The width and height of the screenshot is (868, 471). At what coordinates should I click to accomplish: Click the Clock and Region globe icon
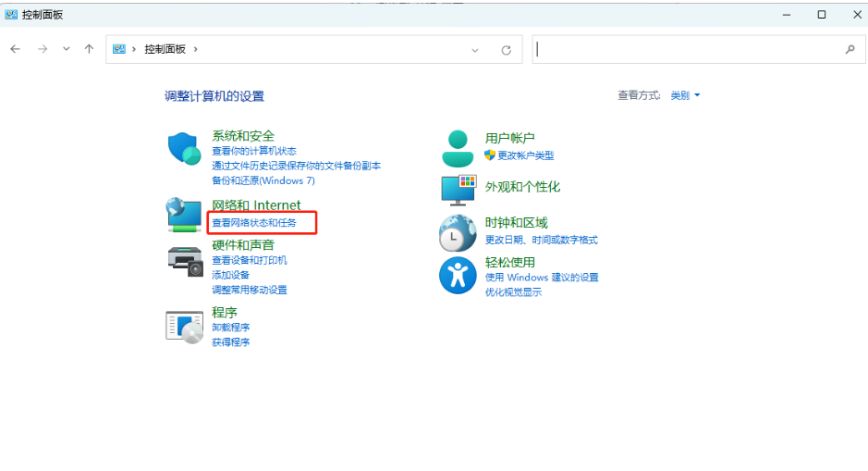(x=458, y=233)
